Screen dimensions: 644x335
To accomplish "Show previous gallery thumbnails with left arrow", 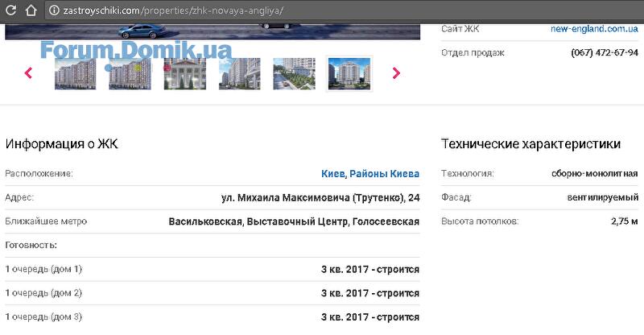I will coord(28,73).
